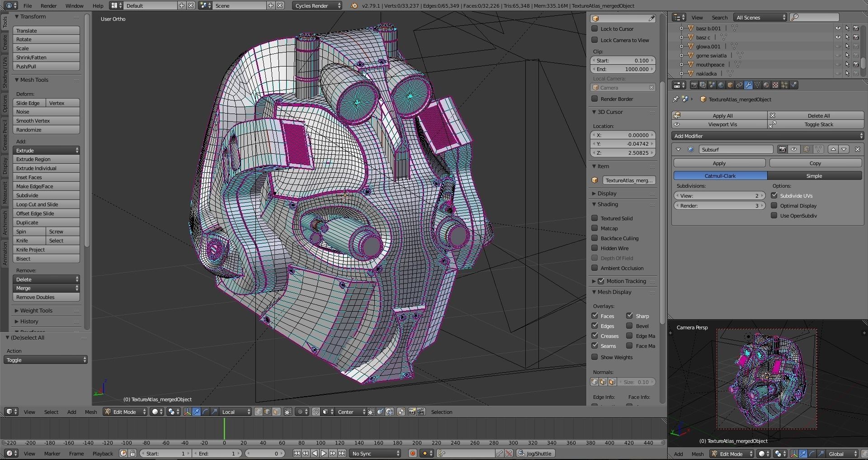Pin the properties context with pin icon
The height and width of the screenshot is (460, 868).
click(x=675, y=99)
